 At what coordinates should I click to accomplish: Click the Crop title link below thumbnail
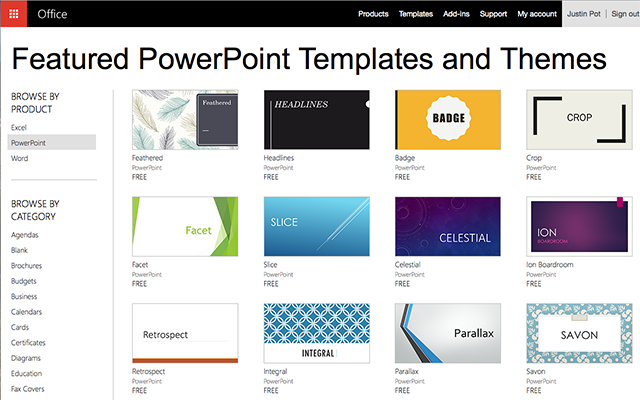tap(534, 158)
